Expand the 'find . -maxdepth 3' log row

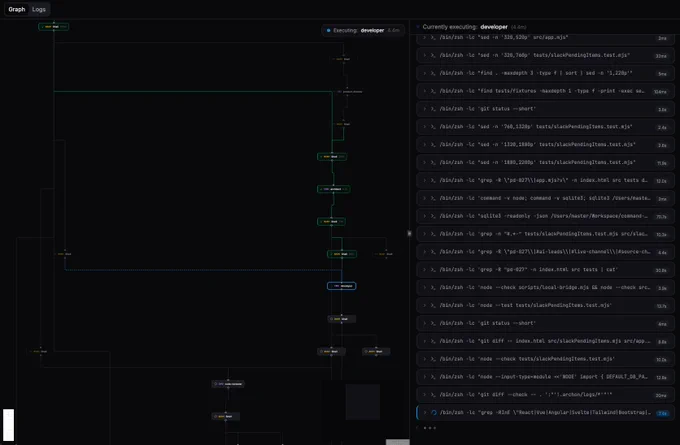[x=545, y=73]
